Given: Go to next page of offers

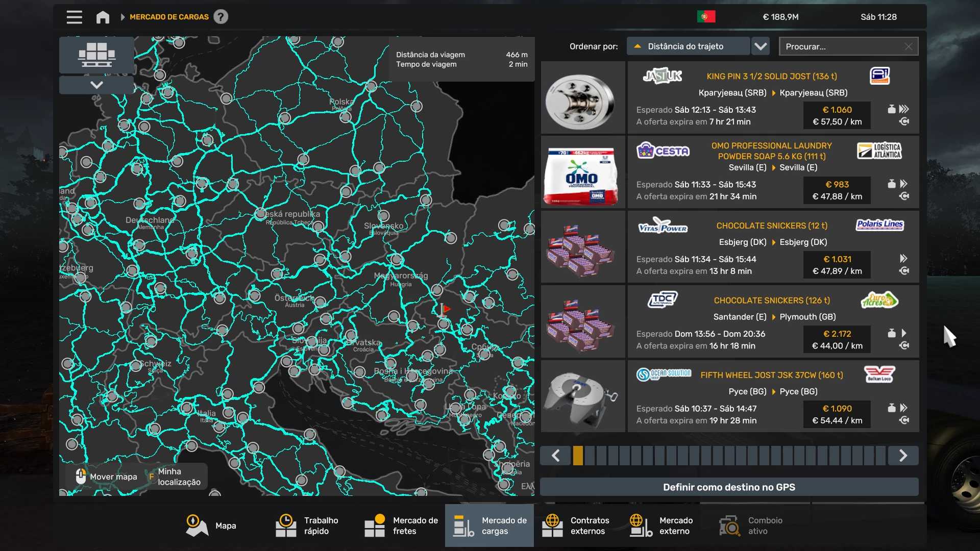Looking at the screenshot, I should (x=903, y=456).
